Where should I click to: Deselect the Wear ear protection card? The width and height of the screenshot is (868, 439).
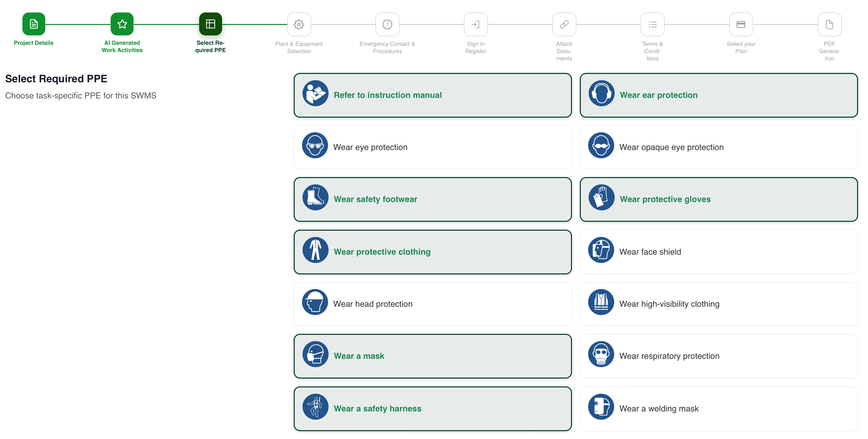point(719,95)
